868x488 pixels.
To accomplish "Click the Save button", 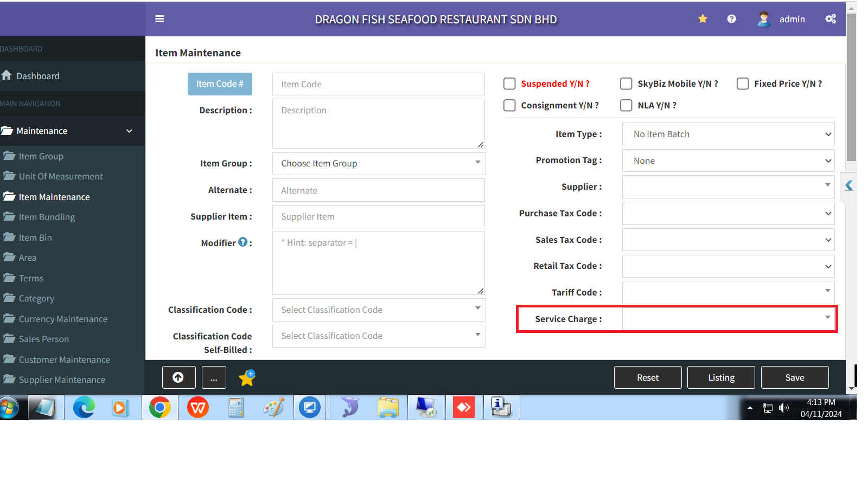I will (794, 377).
